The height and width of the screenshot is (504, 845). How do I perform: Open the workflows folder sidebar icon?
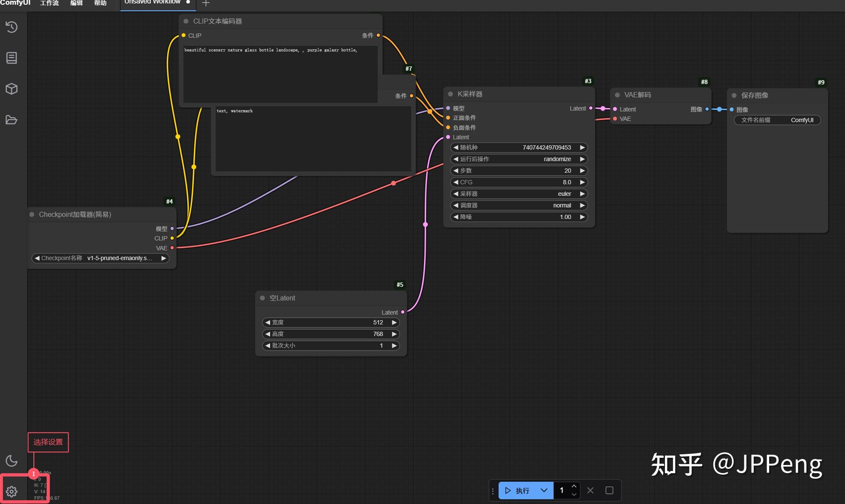click(12, 120)
